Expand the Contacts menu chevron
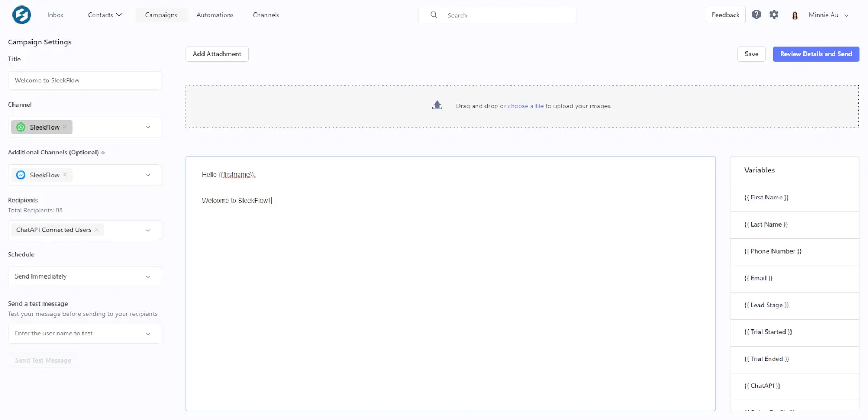Viewport: 868px width, 420px height. pos(119,15)
